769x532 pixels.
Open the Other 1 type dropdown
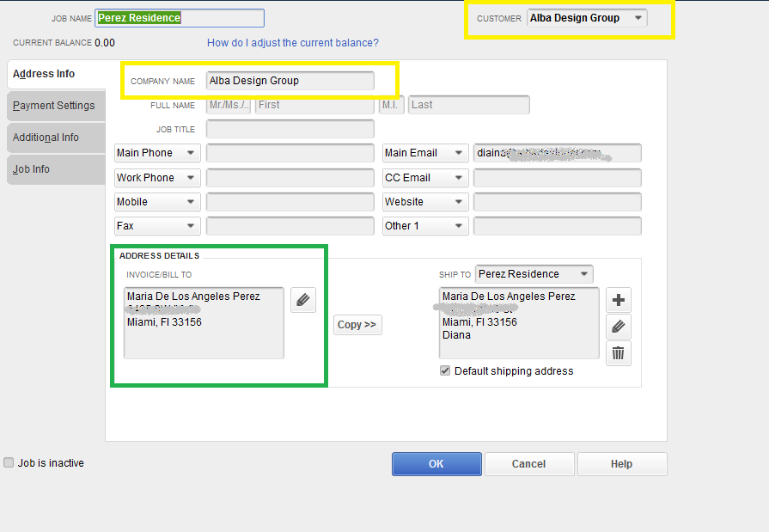pyautogui.click(x=425, y=226)
